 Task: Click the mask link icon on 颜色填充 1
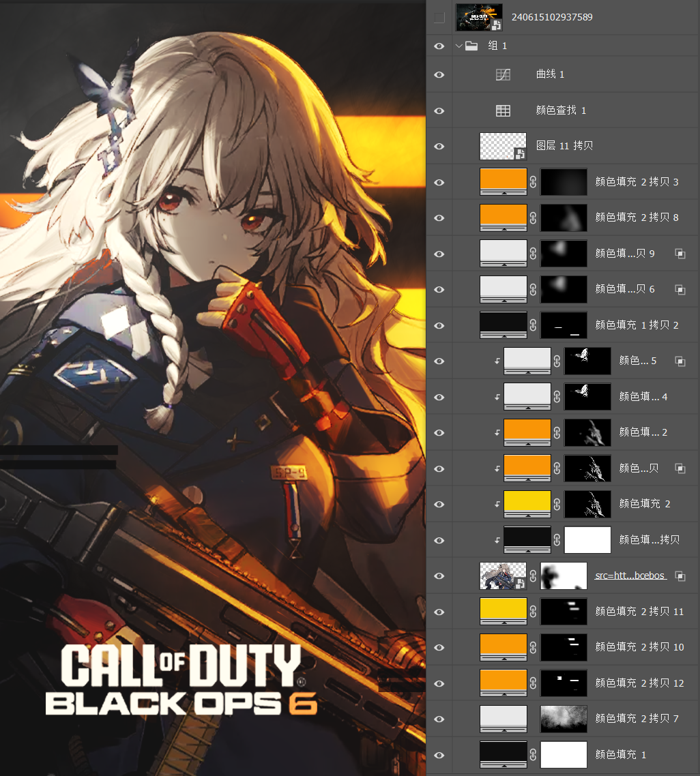(x=533, y=755)
